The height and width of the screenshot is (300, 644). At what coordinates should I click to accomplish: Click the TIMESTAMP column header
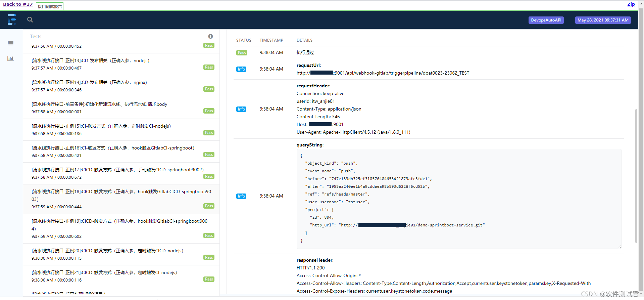271,40
